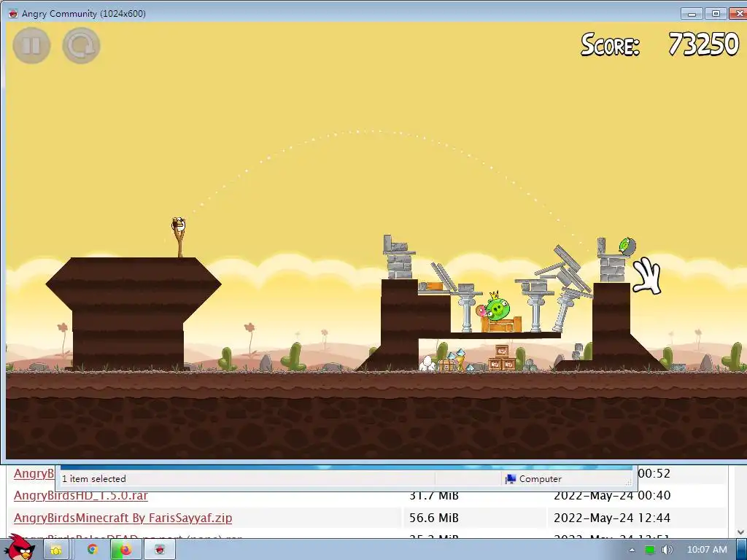Open the green network tray icon
The width and height of the screenshot is (747, 560).
(650, 550)
